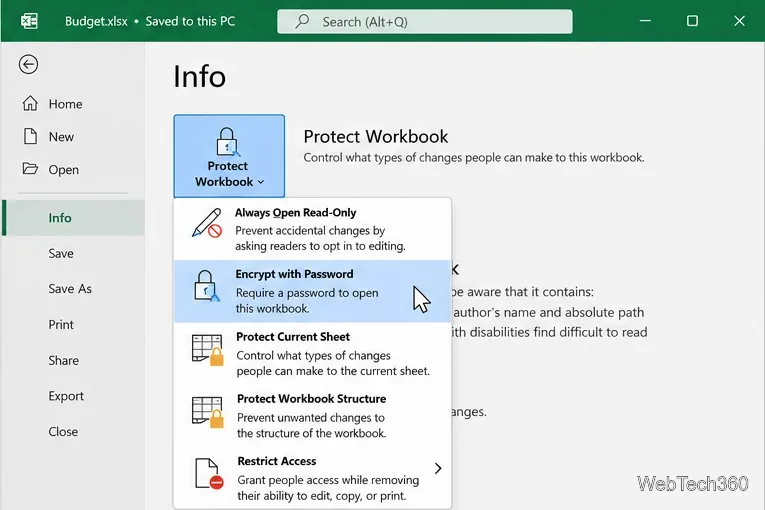Close the Excel window
The width and height of the screenshot is (765, 510).
point(739,21)
